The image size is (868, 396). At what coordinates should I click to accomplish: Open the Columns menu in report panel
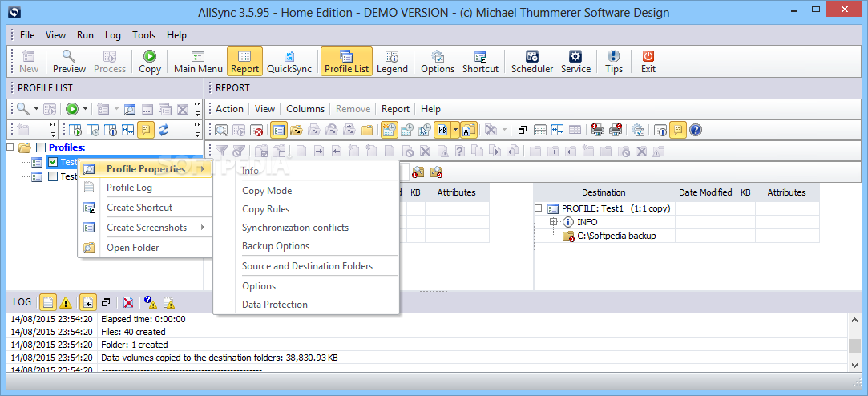point(305,109)
